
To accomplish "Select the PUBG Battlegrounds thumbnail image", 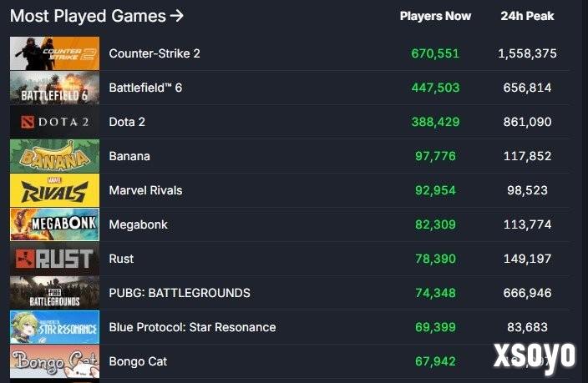I will pos(54,293).
